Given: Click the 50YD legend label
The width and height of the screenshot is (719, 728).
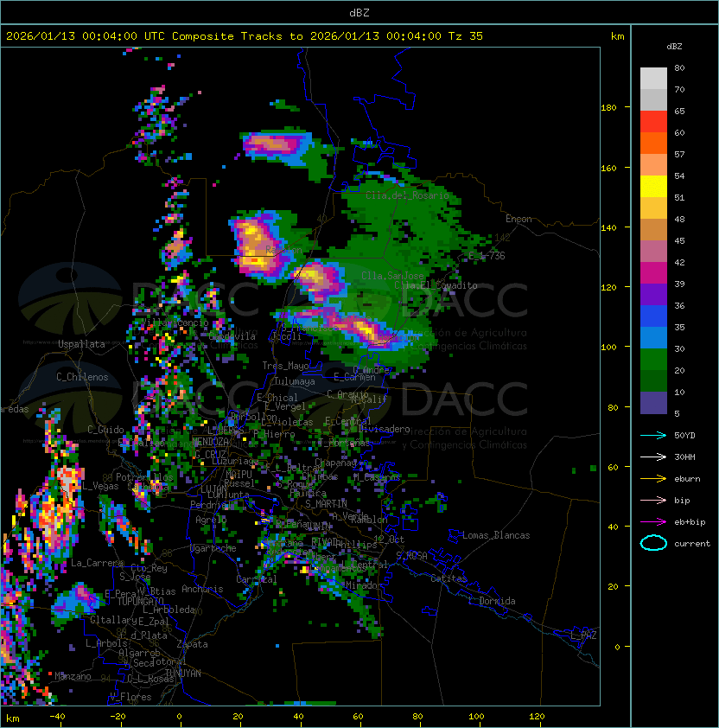Looking at the screenshot, I should (x=684, y=435).
